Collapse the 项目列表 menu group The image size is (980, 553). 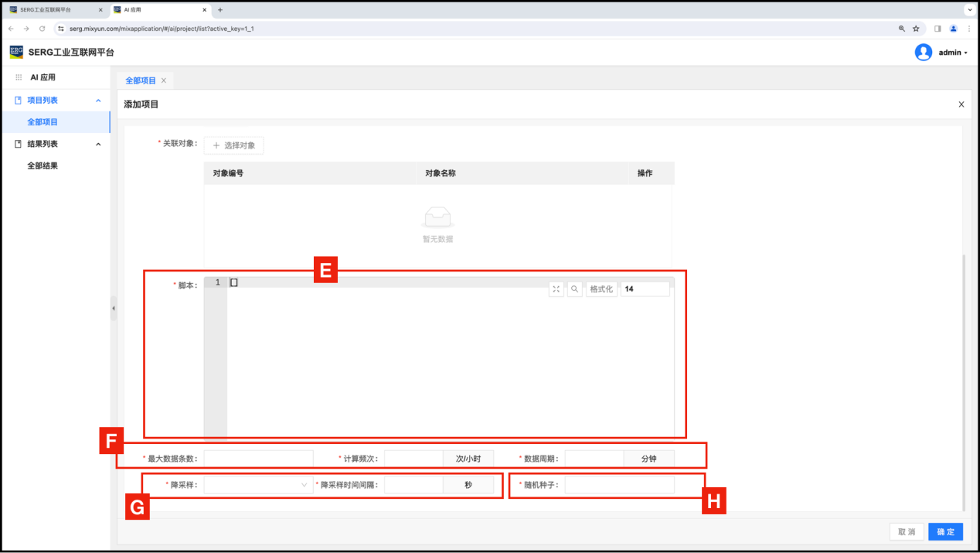pos(98,101)
